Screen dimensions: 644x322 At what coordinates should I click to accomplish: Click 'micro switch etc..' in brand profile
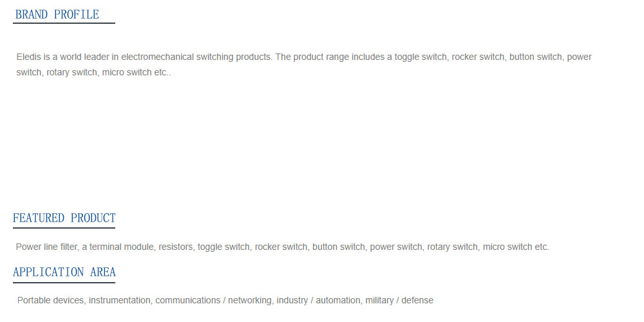pyautogui.click(x=137, y=73)
